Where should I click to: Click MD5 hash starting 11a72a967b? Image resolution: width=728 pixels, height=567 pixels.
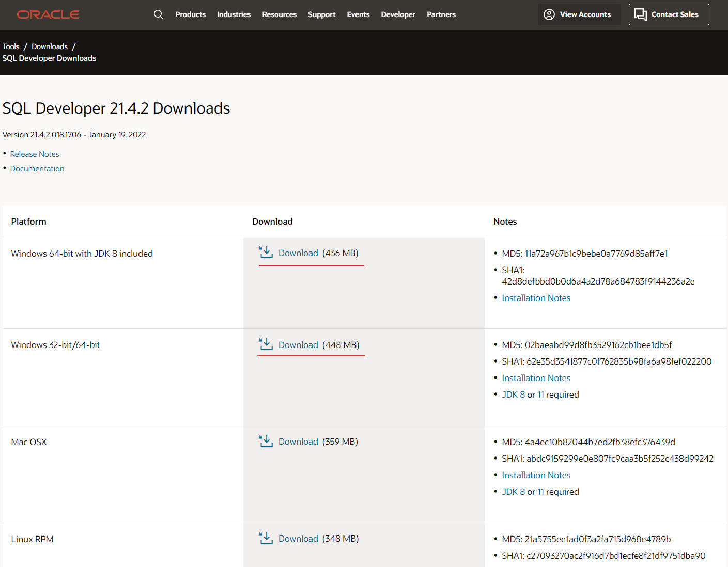pos(585,254)
